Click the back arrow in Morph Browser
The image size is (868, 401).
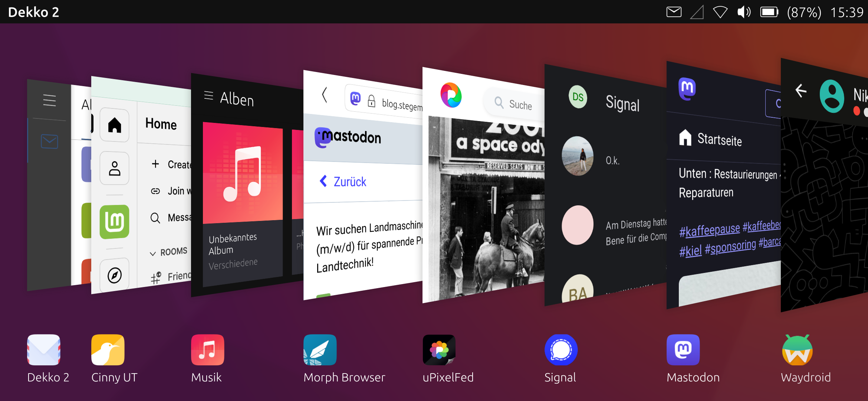click(325, 95)
